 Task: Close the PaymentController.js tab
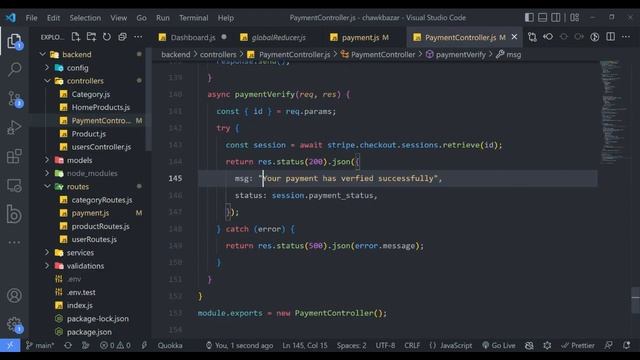[514, 37]
